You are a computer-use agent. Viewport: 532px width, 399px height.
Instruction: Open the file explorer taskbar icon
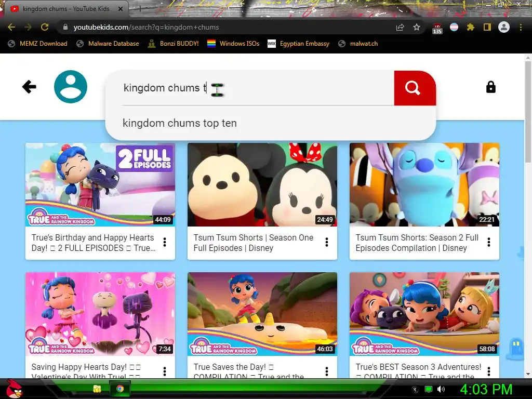click(x=97, y=389)
